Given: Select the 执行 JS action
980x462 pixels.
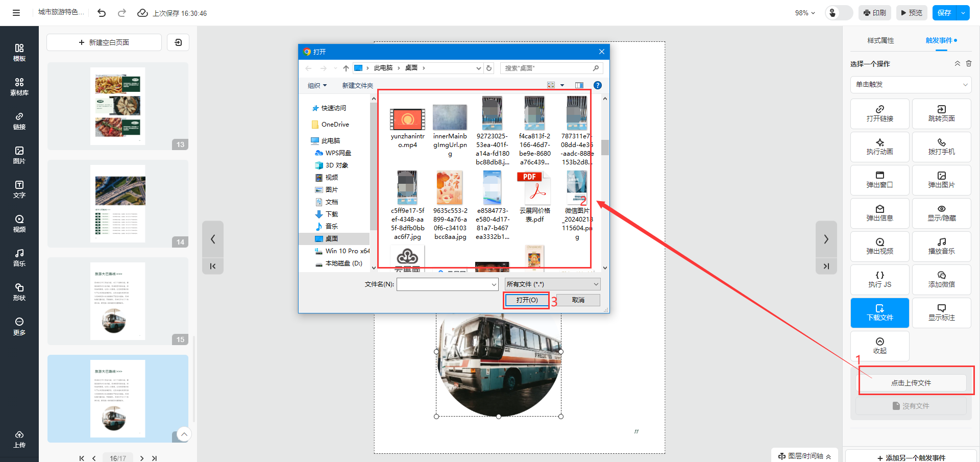Looking at the screenshot, I should (879, 279).
